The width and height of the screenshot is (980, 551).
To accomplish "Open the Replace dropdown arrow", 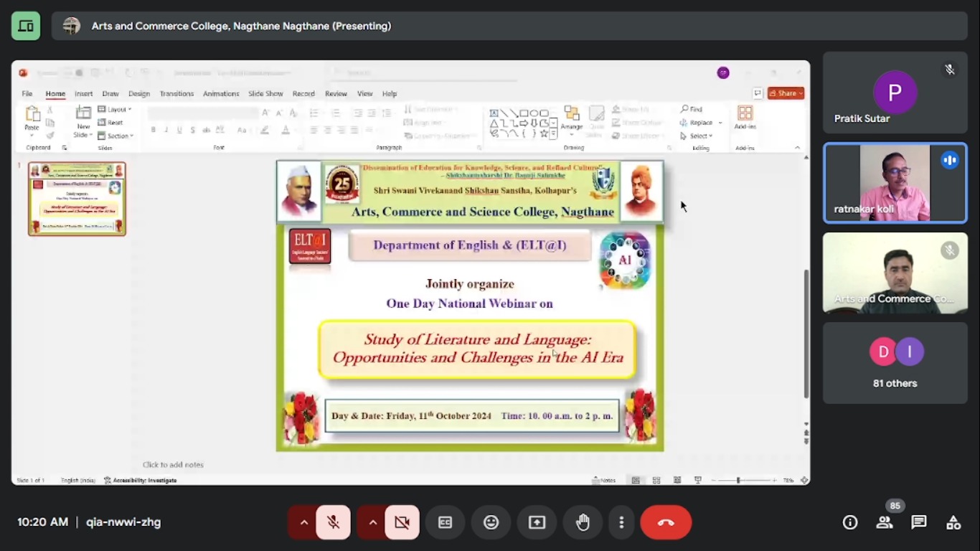I will tap(720, 123).
